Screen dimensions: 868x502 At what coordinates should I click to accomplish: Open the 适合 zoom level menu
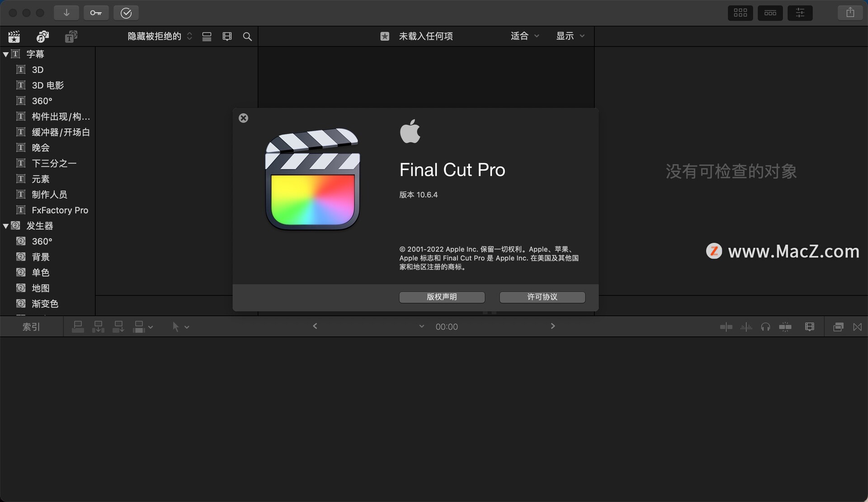click(x=524, y=36)
